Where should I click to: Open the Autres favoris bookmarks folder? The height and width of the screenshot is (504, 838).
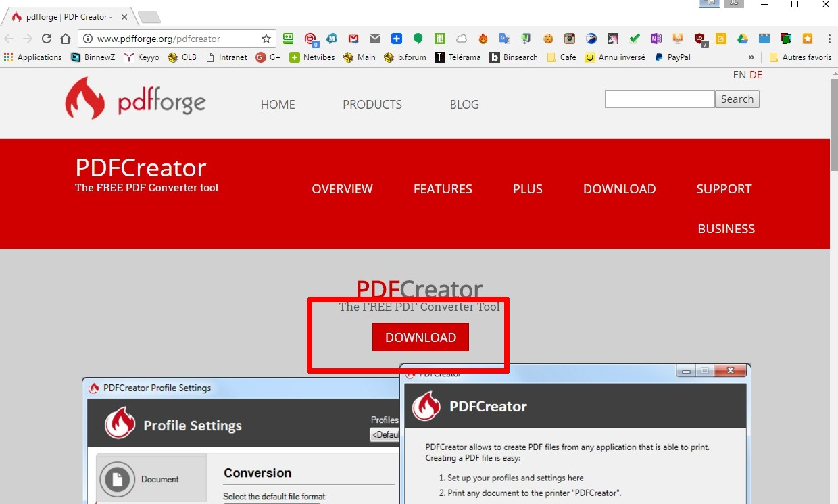point(800,57)
